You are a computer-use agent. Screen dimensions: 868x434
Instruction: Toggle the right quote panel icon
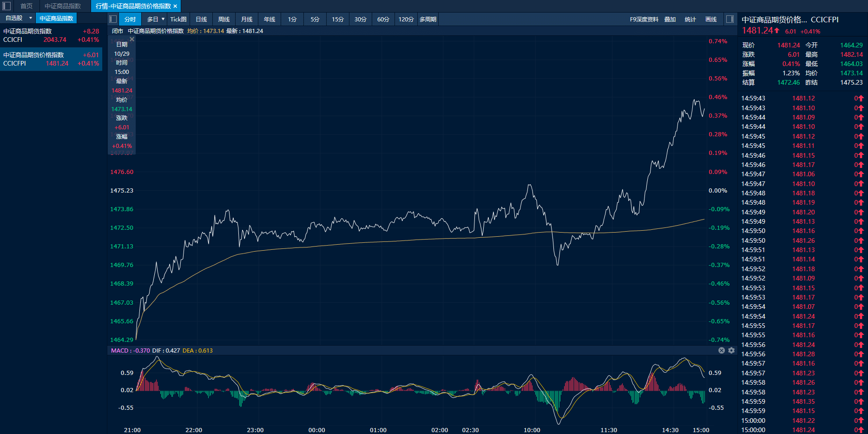[730, 19]
